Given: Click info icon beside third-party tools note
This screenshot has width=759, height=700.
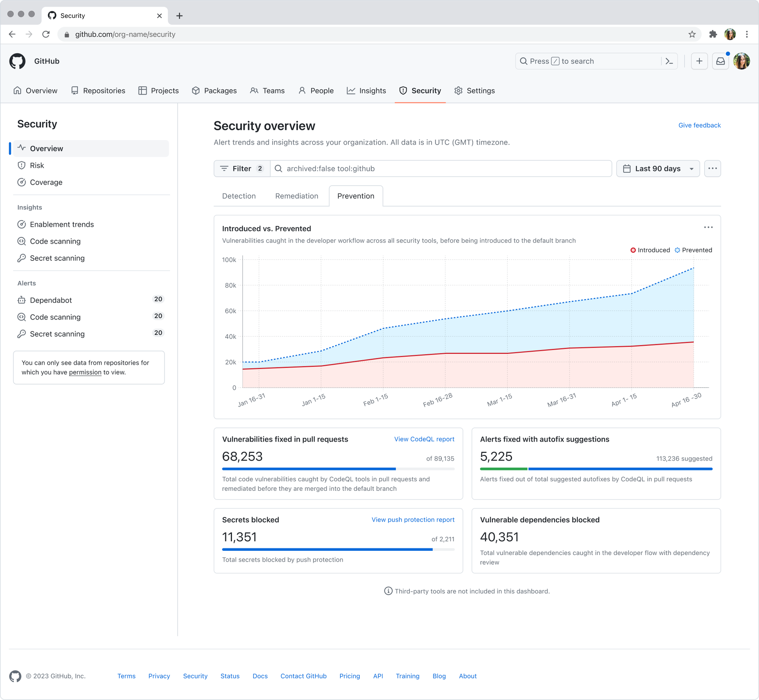Looking at the screenshot, I should 388,591.
